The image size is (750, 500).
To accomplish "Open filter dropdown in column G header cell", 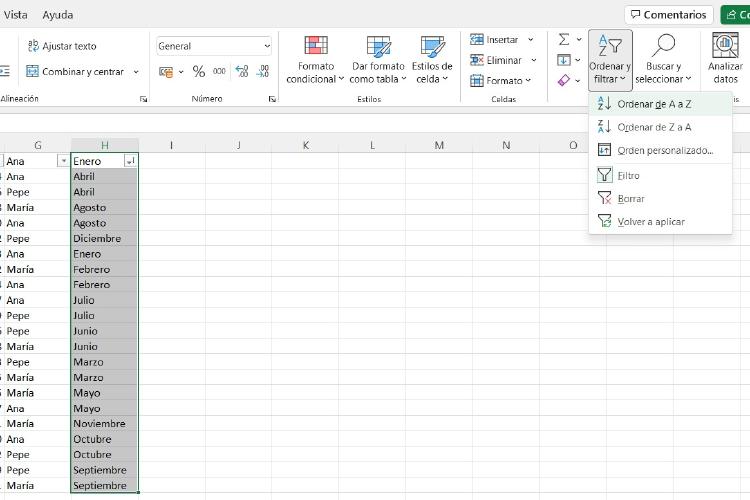I will pyautogui.click(x=63, y=161).
